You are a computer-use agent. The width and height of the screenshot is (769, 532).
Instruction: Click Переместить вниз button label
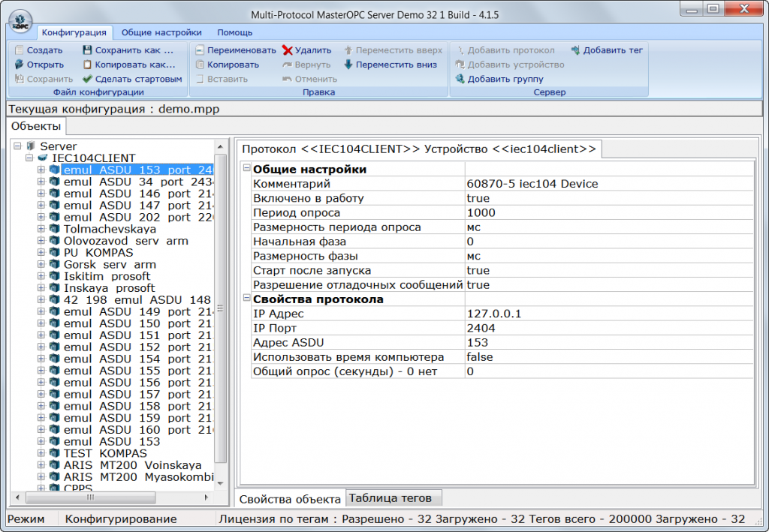[396, 65]
